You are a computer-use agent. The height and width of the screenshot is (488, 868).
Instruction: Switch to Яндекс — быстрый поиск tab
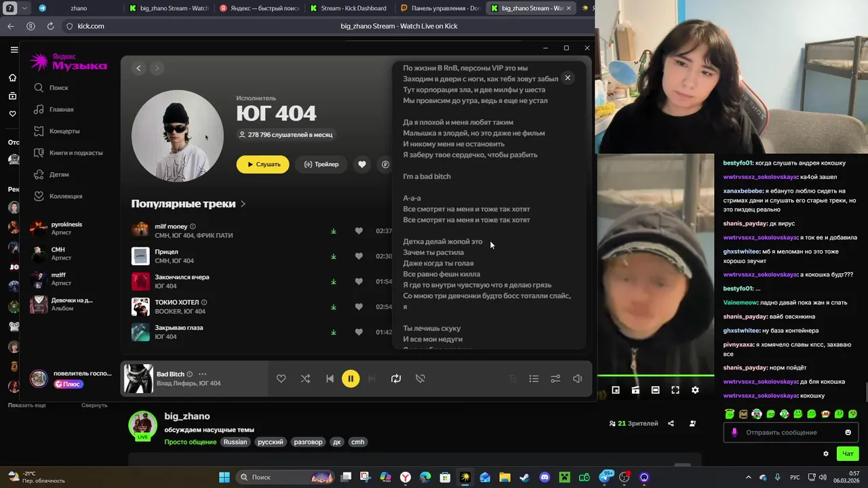[260, 8]
